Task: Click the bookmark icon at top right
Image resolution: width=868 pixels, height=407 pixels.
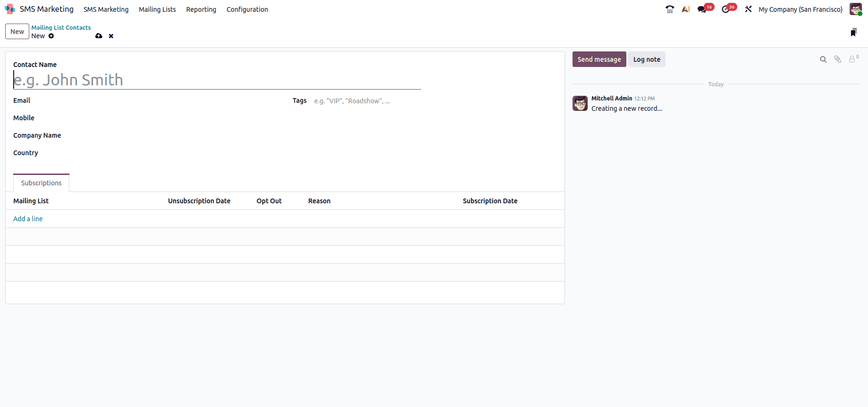Action: coord(853,32)
